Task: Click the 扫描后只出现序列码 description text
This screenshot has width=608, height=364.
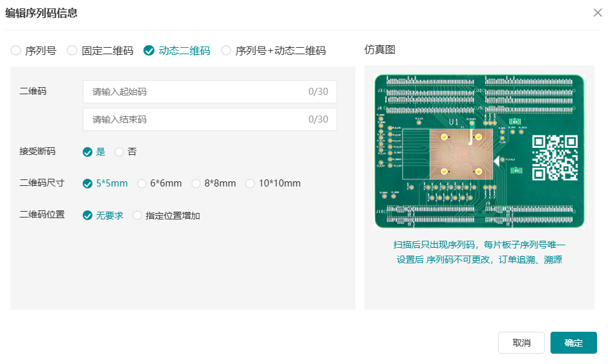Action: [479, 245]
